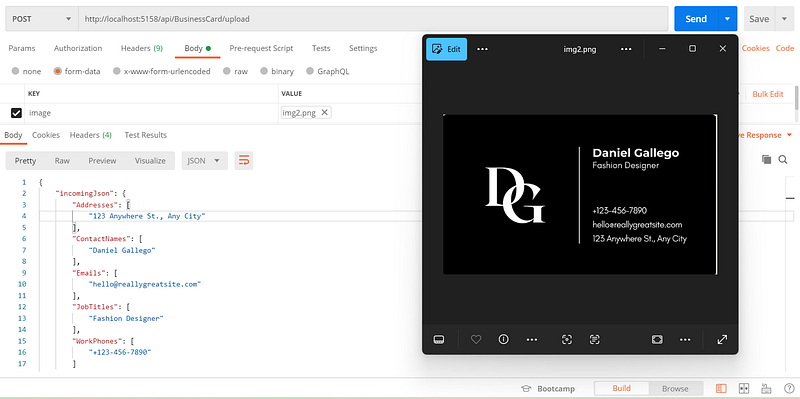Screen dimensions: 800x399
Task: Minimize the photo viewer window
Action: (662, 48)
